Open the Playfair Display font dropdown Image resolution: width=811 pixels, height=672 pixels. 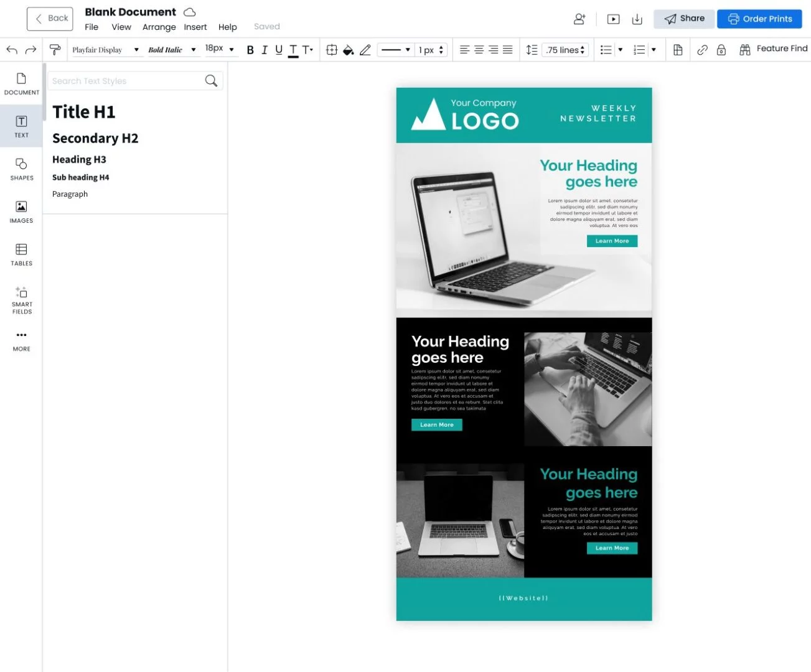click(105, 50)
